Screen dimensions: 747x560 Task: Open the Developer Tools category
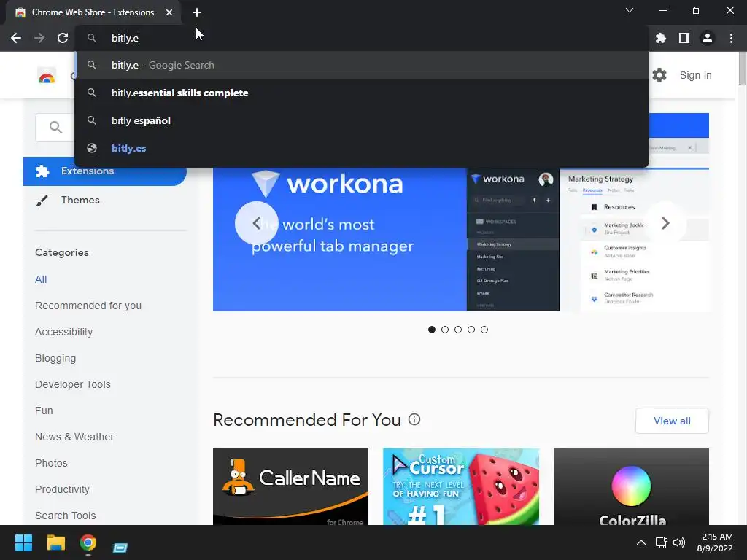pos(73,384)
